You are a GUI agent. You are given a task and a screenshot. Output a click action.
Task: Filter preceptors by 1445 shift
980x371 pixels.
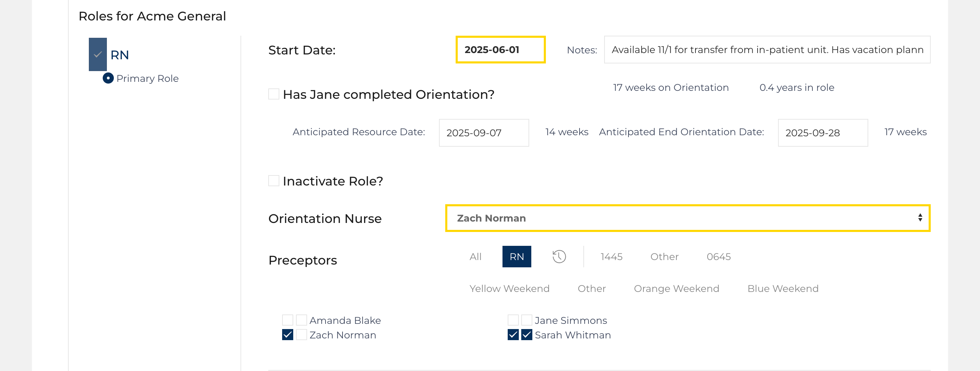click(x=611, y=257)
